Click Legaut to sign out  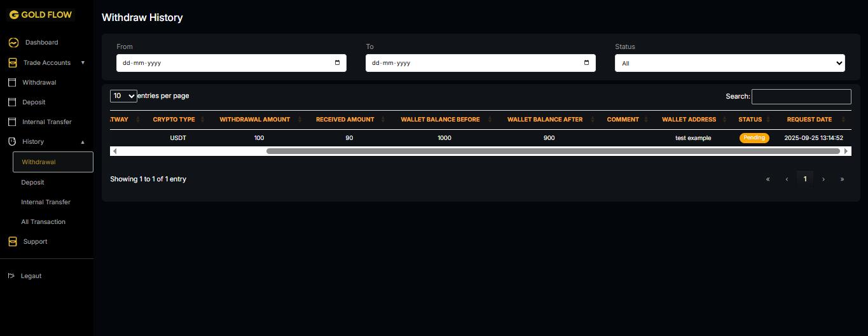pyautogui.click(x=31, y=276)
